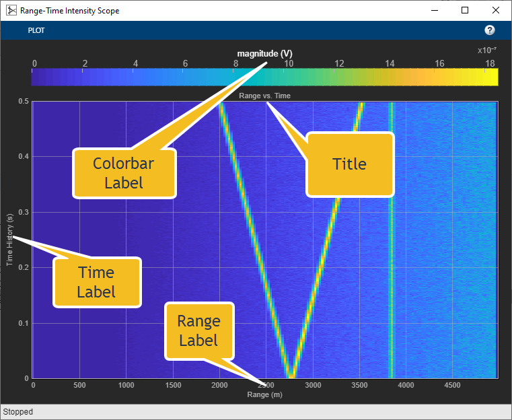Minimize the Range-Time Intensity Scope window

pos(434,11)
